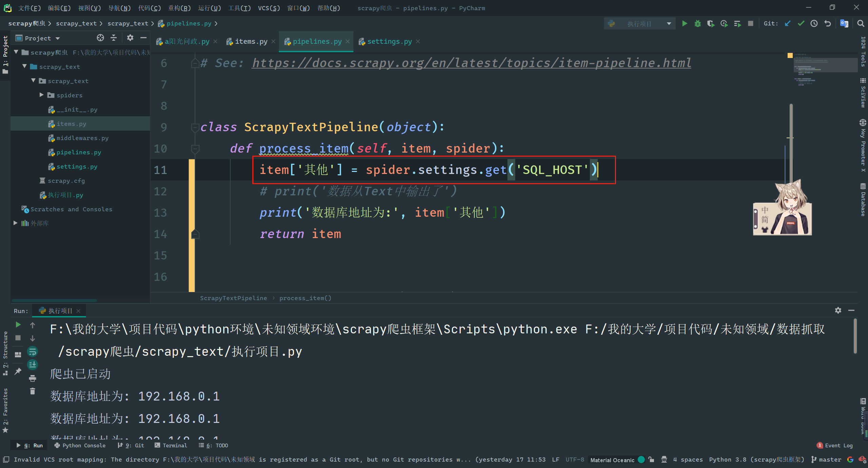Expand the spiders folder

pyautogui.click(x=41, y=95)
